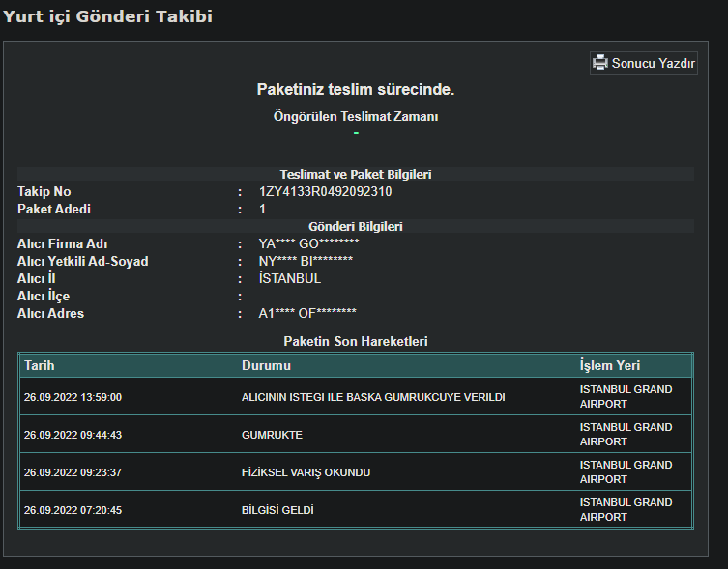The width and height of the screenshot is (728, 569).
Task: Click the GUMRUKTE status cell
Action: point(272,435)
